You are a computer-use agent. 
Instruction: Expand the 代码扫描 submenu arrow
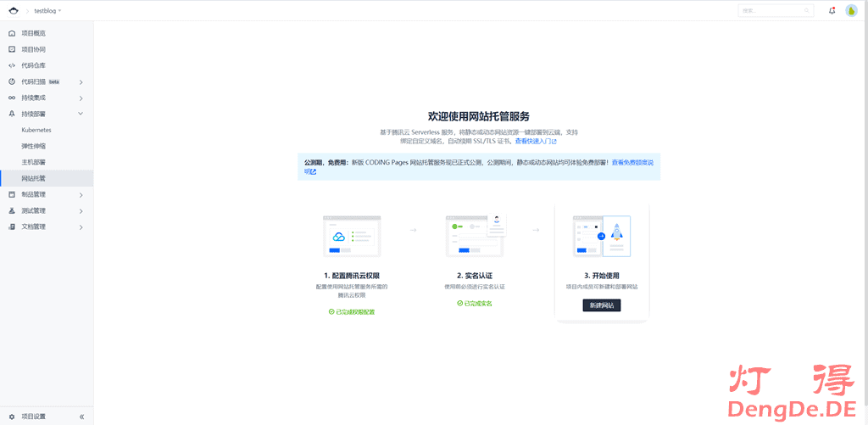click(x=81, y=82)
